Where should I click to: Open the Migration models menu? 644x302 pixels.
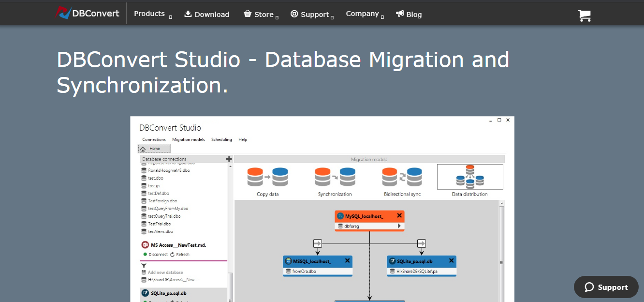pyautogui.click(x=189, y=139)
